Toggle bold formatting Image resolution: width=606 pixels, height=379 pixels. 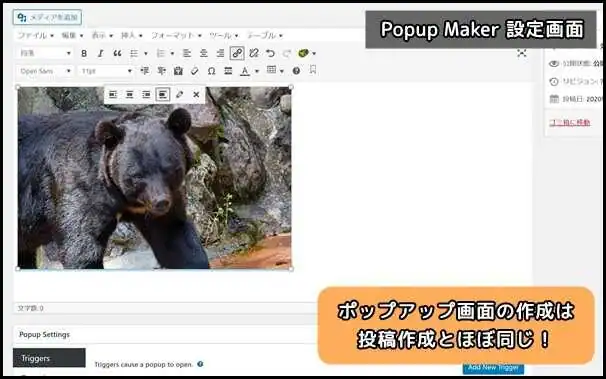pos(84,53)
